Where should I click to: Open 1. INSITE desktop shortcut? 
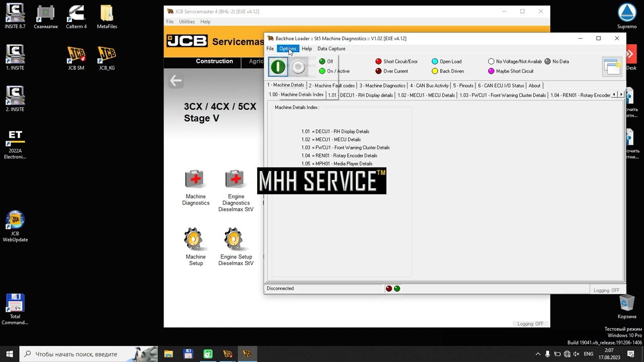pos(15,58)
